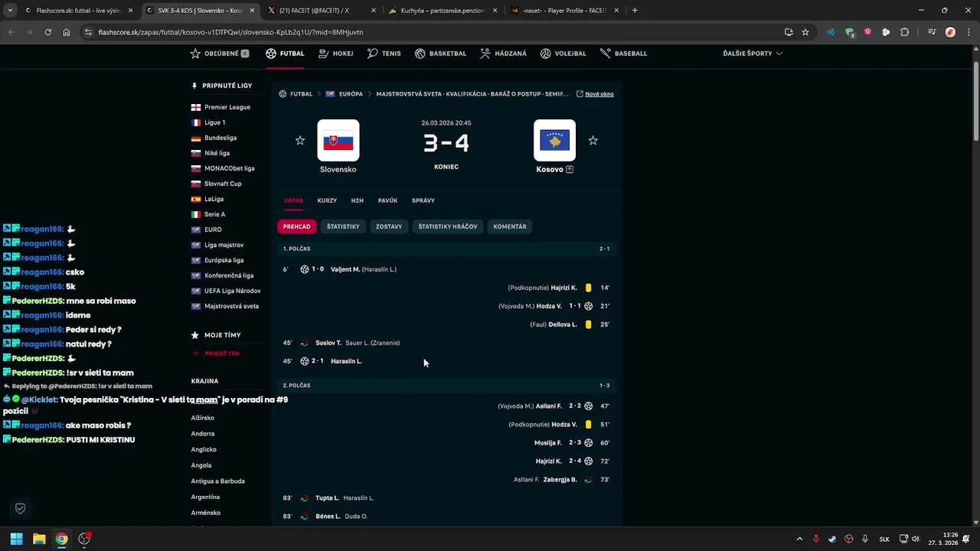Image resolution: width=980 pixels, height=551 pixels.
Task: Show the Štatistiky section
Action: (x=343, y=227)
